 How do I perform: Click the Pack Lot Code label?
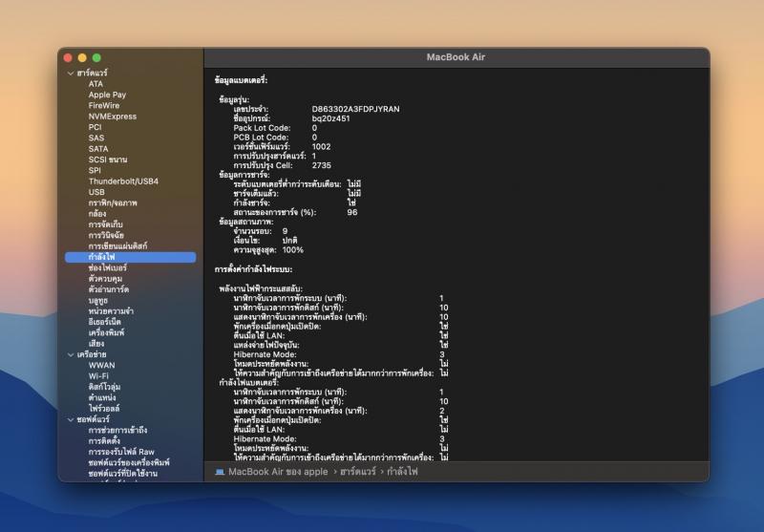(262, 128)
